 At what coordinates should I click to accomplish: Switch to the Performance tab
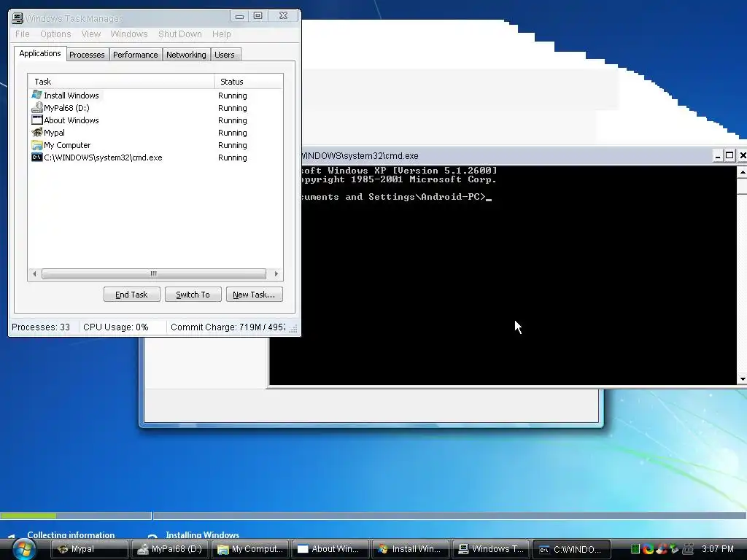click(x=135, y=55)
